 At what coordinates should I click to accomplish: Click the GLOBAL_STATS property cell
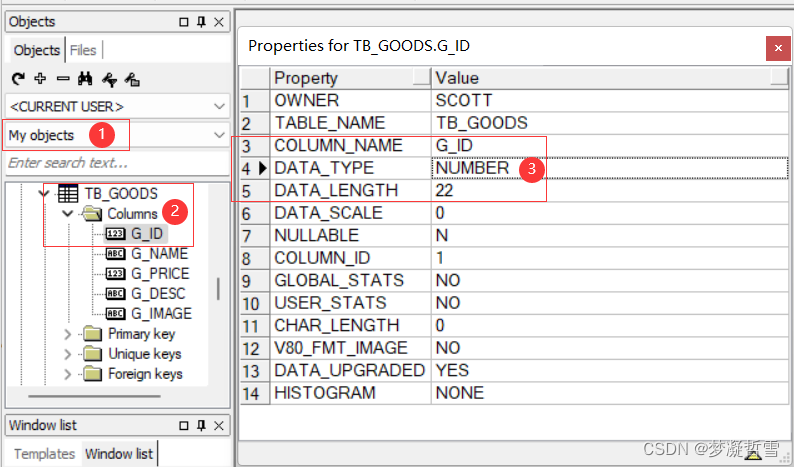point(350,280)
